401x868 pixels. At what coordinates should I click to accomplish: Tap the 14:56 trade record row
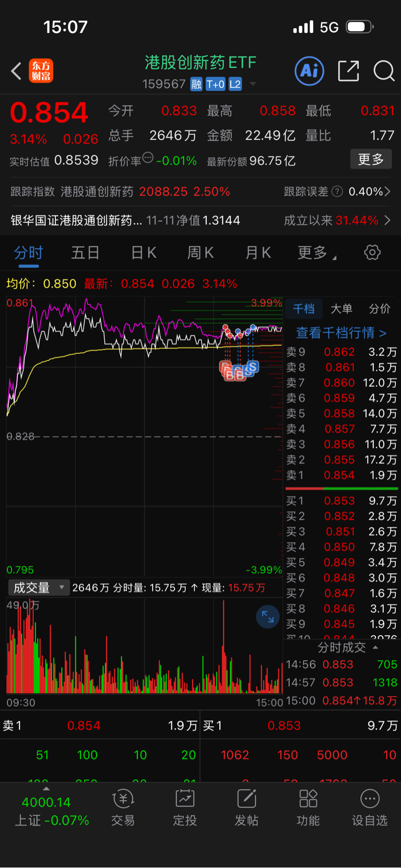pyautogui.click(x=341, y=664)
